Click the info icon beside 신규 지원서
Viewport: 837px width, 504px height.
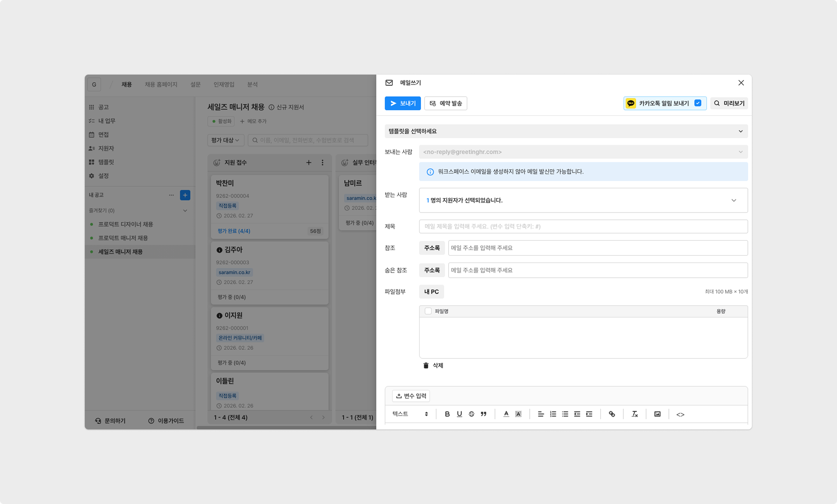pos(271,107)
